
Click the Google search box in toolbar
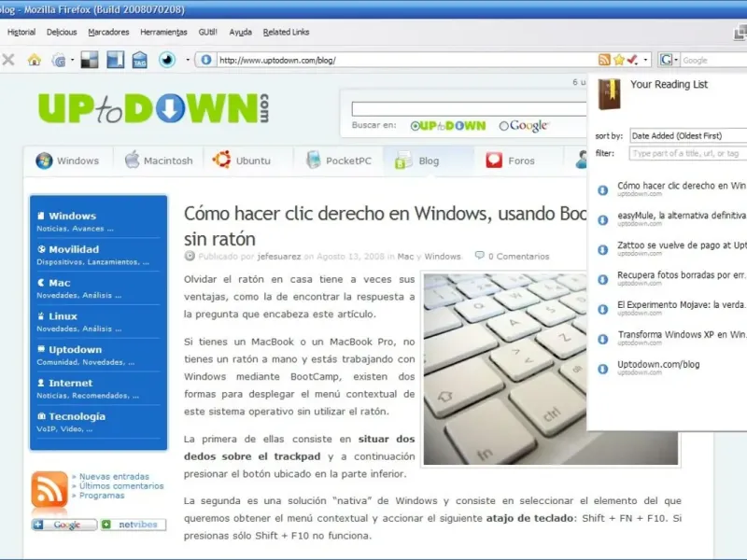point(713,60)
